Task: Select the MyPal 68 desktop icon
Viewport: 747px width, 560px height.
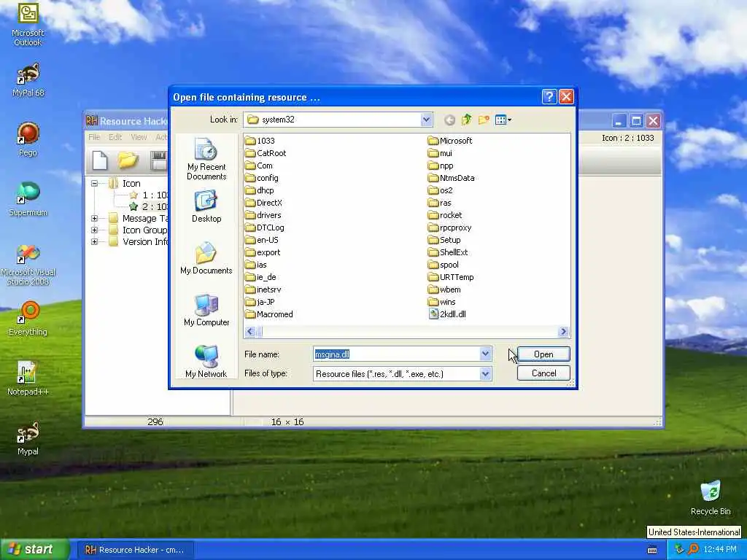Action: pos(28,80)
